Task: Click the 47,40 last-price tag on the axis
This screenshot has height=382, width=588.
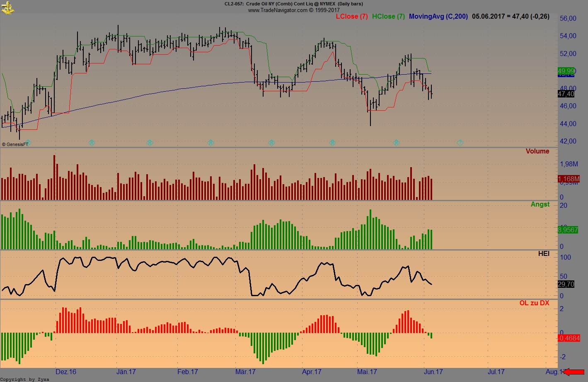Action: (566, 94)
